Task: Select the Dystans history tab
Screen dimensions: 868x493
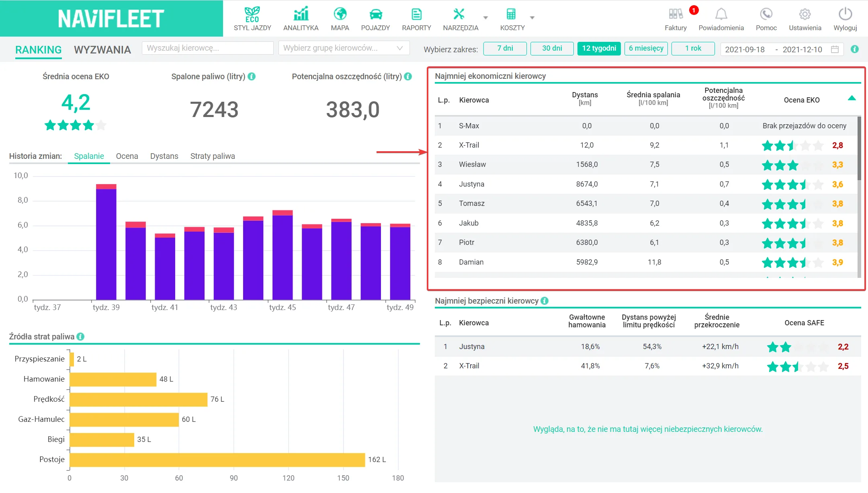Action: click(164, 156)
